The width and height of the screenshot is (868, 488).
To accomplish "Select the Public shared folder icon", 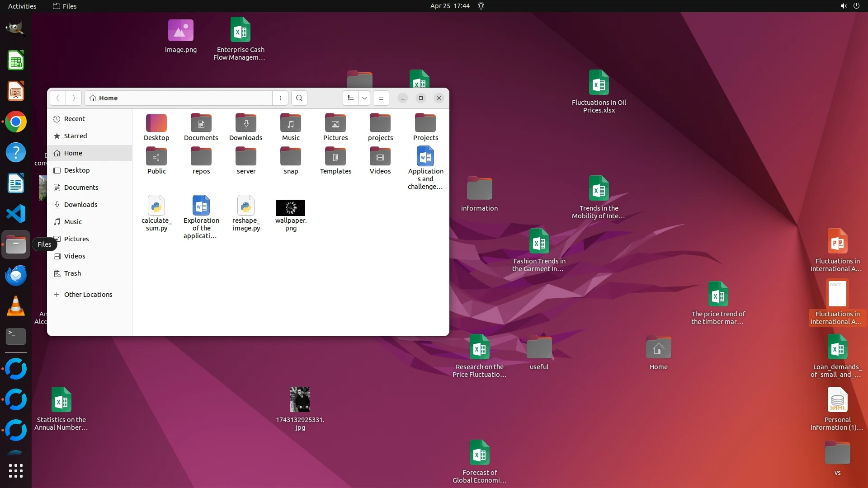I will pyautogui.click(x=156, y=157).
